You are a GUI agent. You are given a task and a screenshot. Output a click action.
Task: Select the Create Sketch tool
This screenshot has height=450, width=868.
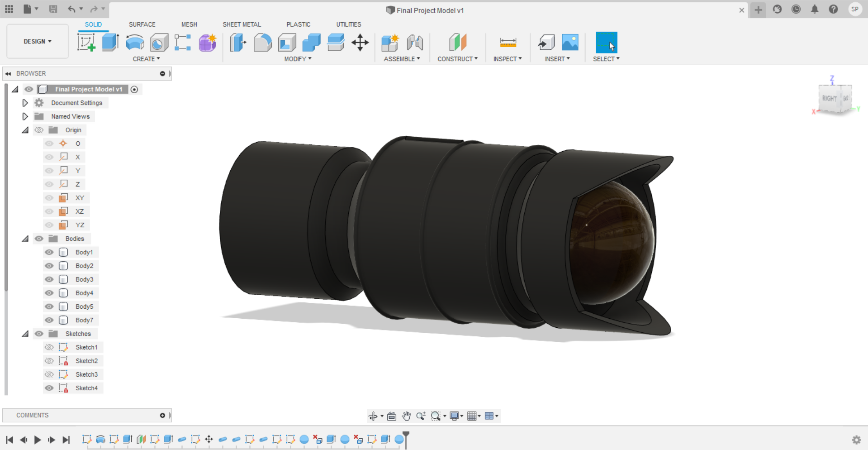coord(86,43)
